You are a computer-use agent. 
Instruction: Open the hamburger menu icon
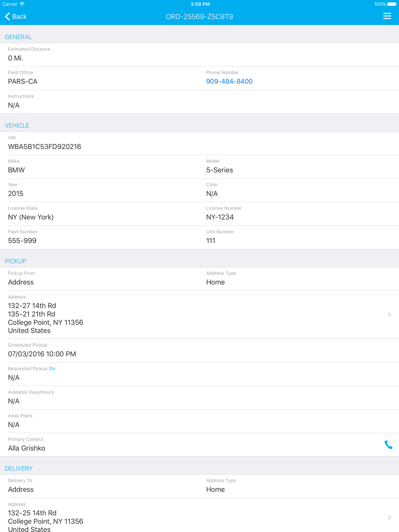click(x=387, y=16)
